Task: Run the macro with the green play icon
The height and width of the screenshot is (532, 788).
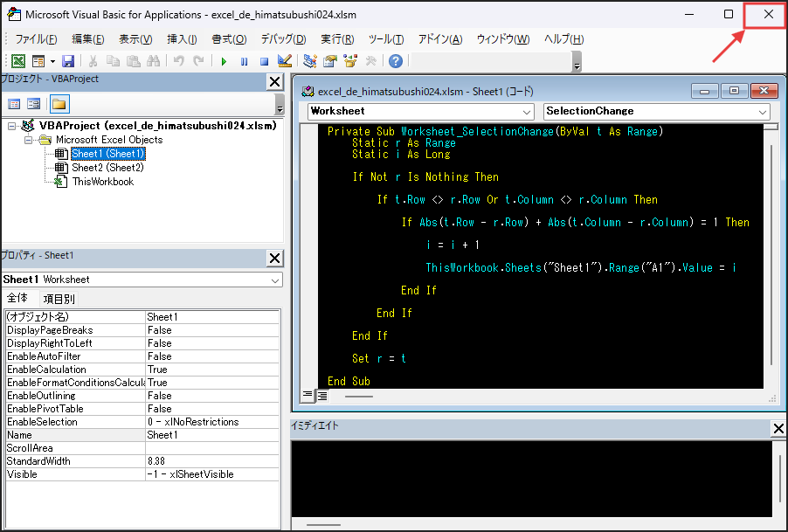Action: click(x=224, y=61)
